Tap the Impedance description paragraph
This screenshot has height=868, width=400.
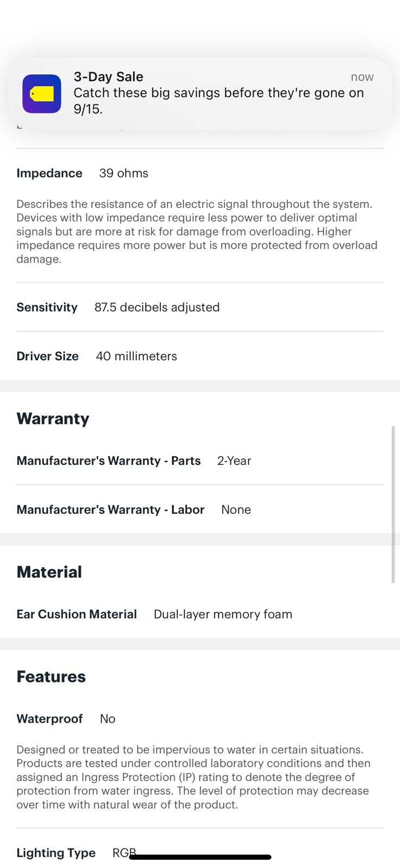click(197, 232)
